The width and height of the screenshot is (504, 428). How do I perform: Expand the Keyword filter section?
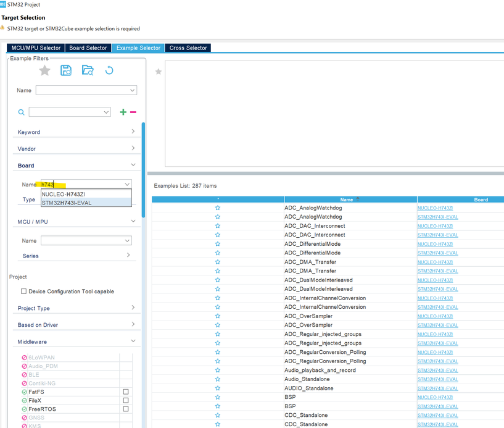76,132
